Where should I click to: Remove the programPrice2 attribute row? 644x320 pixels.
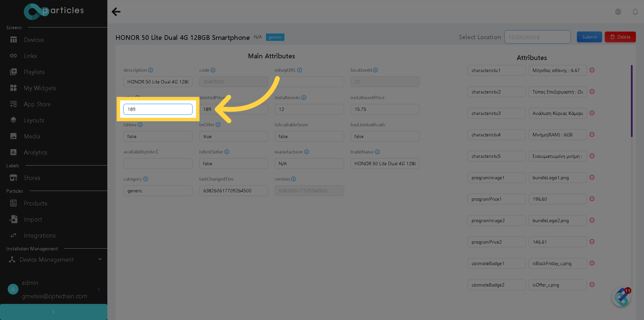click(x=592, y=242)
